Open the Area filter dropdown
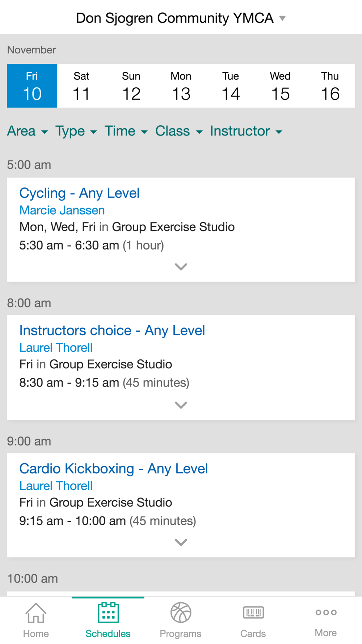This screenshot has width=362, height=644. (28, 131)
